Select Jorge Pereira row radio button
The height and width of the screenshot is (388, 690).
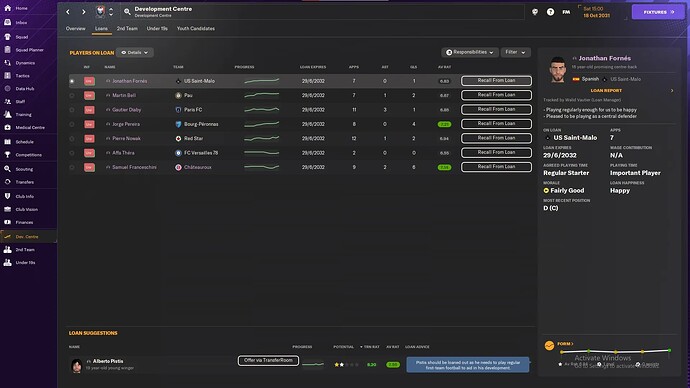coord(72,124)
